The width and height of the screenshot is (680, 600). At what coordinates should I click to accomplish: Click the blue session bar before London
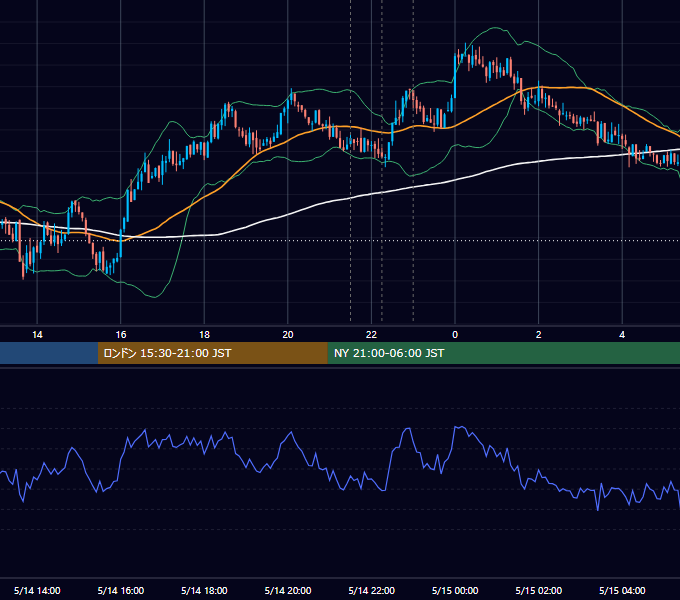pyautogui.click(x=49, y=353)
